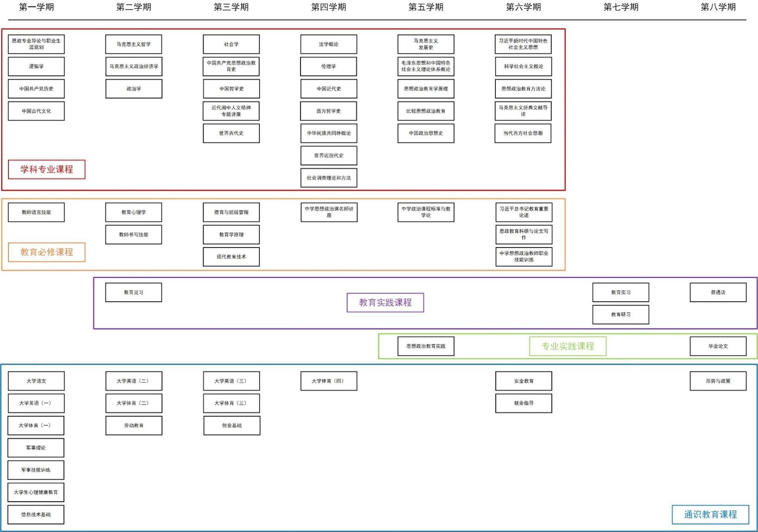Screen dimensions: 758x532
Task: Click the 社会学 course box
Action: [231, 44]
